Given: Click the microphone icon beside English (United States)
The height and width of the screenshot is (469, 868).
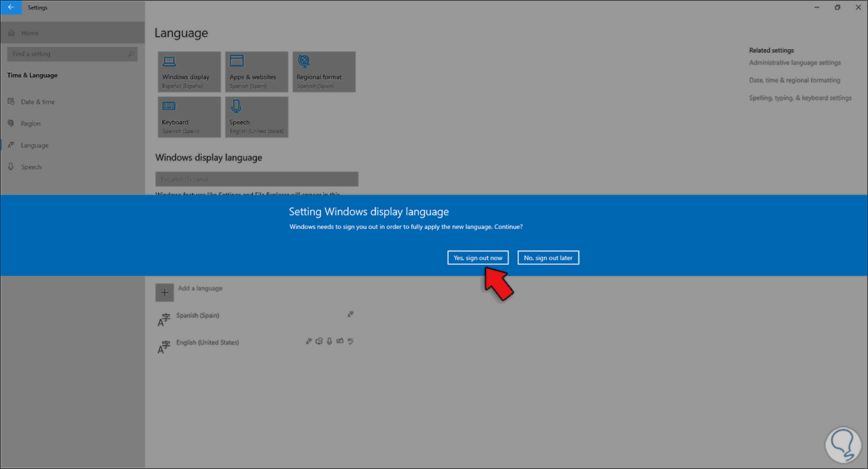Looking at the screenshot, I should click(x=329, y=341).
